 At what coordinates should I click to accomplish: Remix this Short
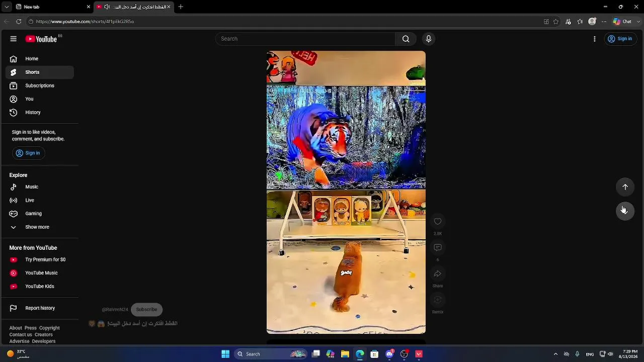(x=438, y=300)
